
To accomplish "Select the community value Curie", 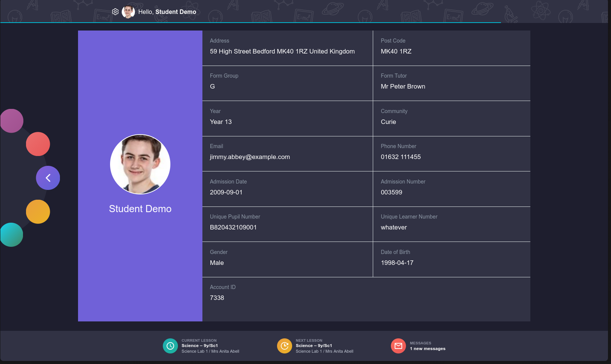I will pyautogui.click(x=388, y=122).
